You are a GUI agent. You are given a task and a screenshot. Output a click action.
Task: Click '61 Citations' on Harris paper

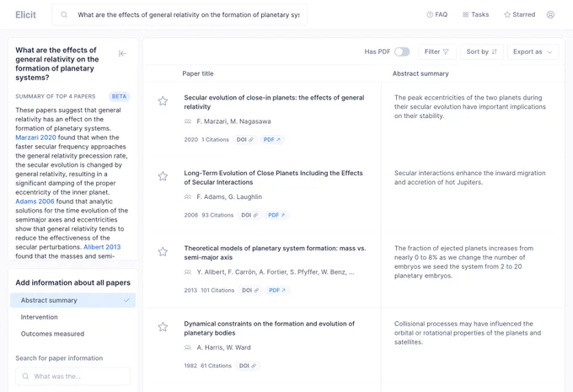(x=216, y=366)
